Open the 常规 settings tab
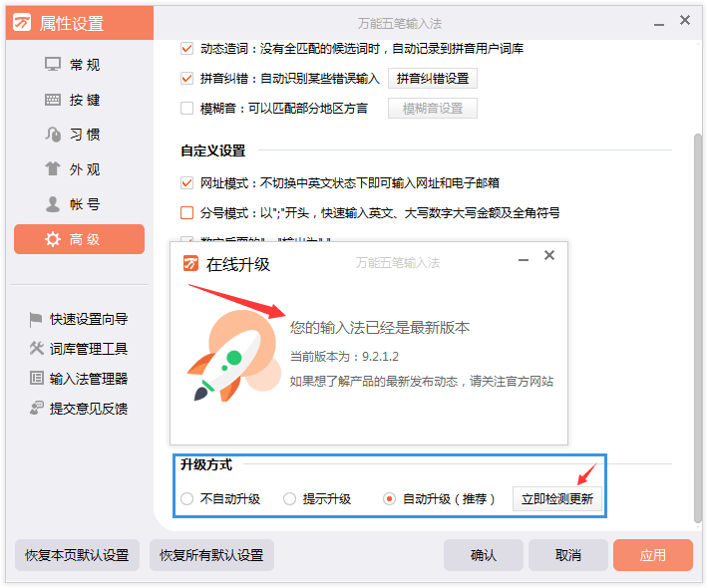 [x=79, y=65]
